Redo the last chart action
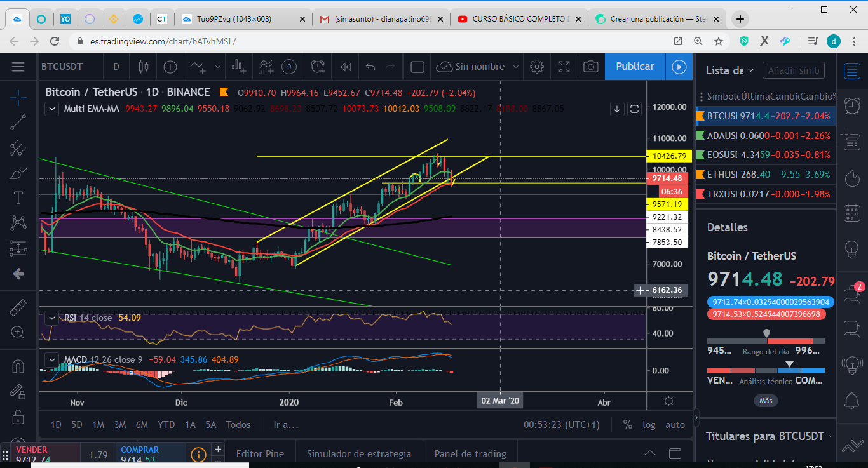 390,67
